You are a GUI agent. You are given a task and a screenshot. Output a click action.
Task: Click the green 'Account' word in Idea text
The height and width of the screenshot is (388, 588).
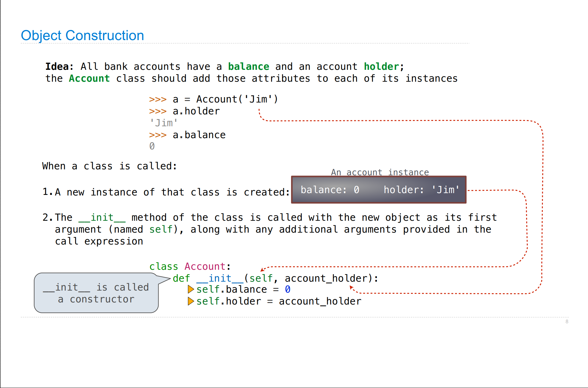(89, 78)
